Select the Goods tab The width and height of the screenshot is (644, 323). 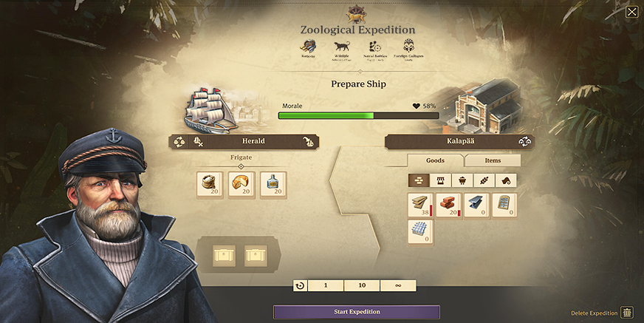pos(435,160)
